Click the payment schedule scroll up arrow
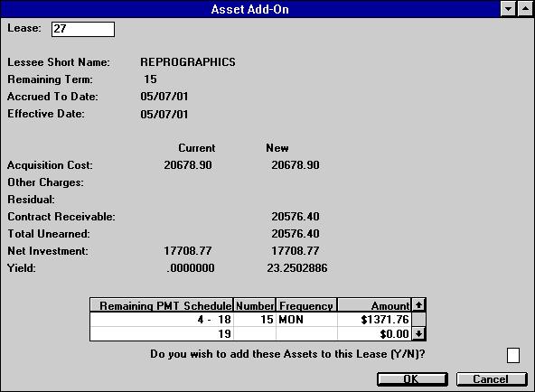This screenshot has height=392, width=535. click(x=418, y=304)
